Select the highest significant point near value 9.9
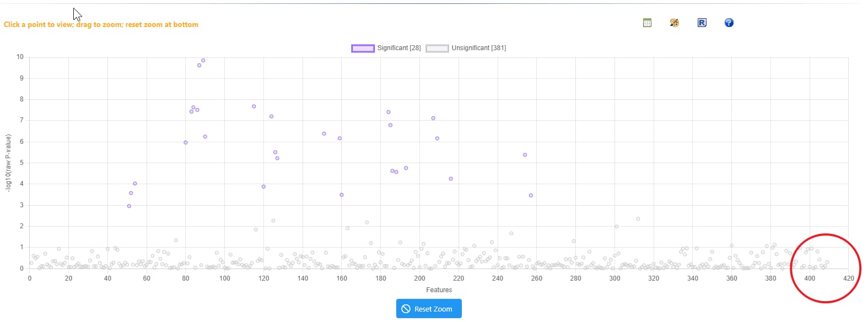 click(203, 61)
